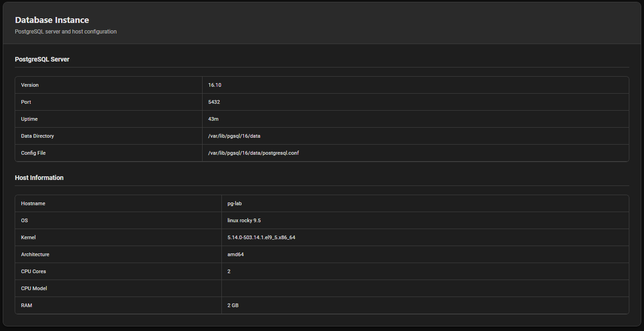Select the OS value linux rocky 9.5
Screen dimensions: 644x331
click(244, 220)
